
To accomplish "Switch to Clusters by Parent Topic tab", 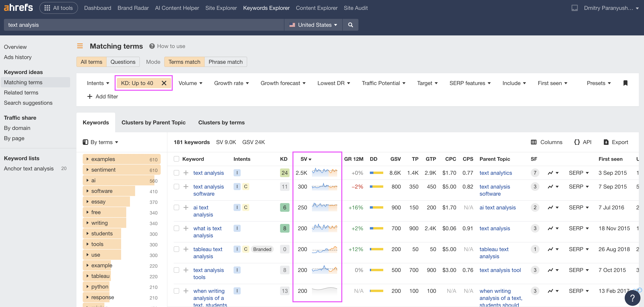I will [x=153, y=123].
